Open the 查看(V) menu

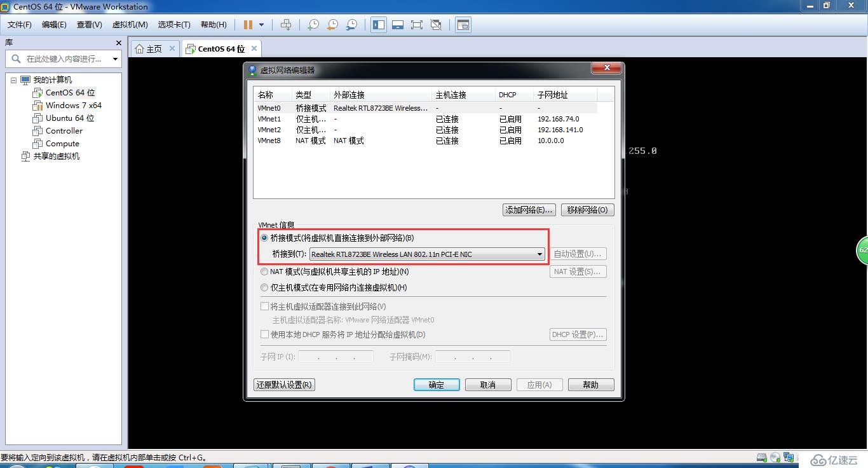click(x=89, y=25)
